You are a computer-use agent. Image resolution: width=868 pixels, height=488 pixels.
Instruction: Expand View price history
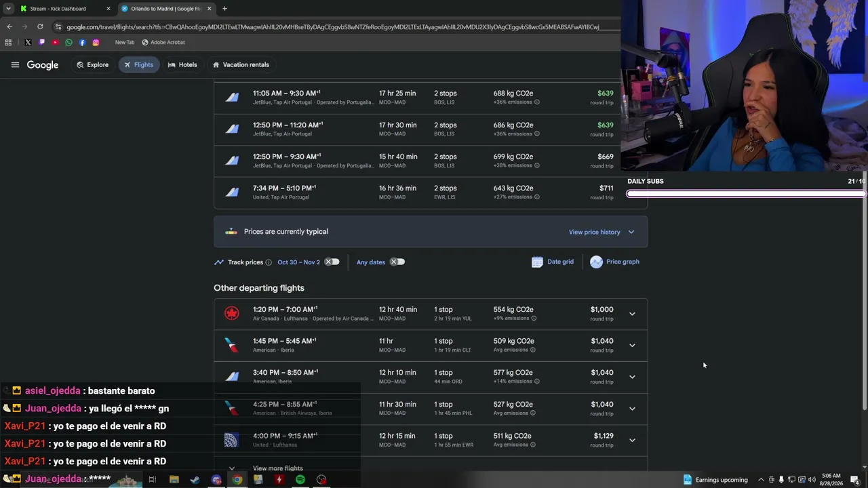601,232
